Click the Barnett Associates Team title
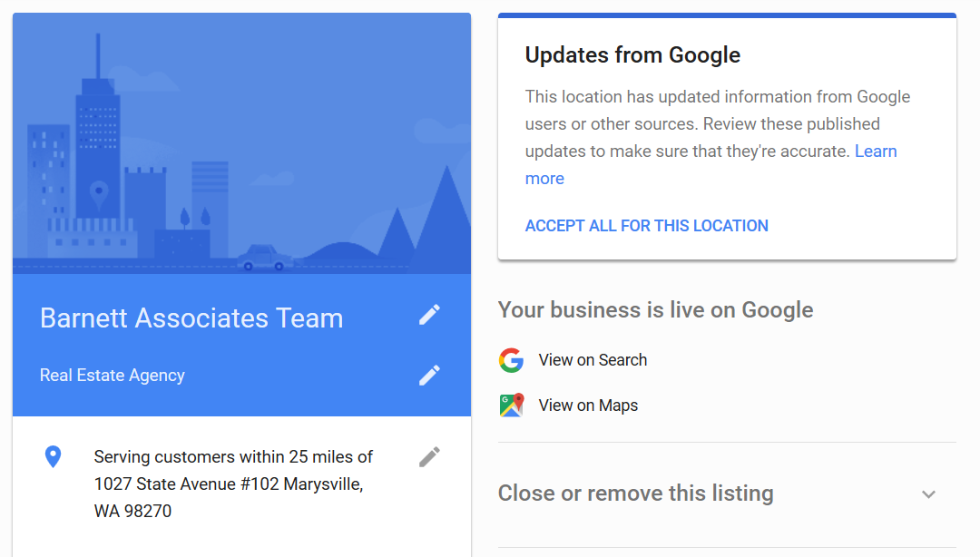 pos(191,318)
